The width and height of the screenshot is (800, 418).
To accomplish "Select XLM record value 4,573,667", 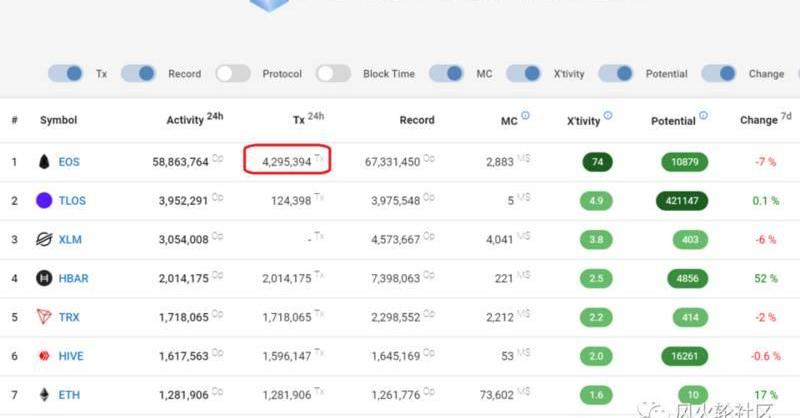I will tap(395, 239).
